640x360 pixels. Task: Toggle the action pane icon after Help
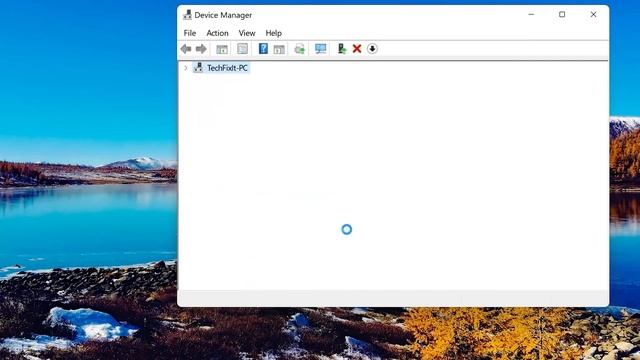tap(279, 49)
